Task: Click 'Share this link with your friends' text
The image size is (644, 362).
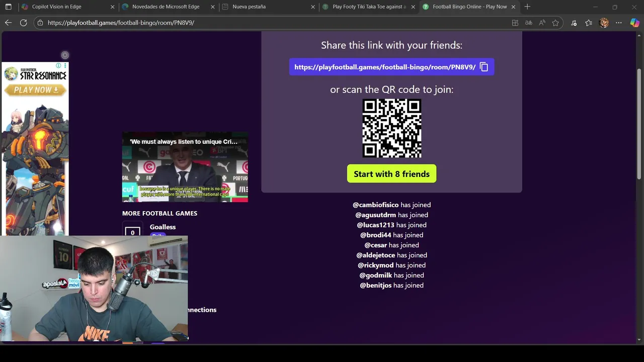Action: pyautogui.click(x=391, y=45)
